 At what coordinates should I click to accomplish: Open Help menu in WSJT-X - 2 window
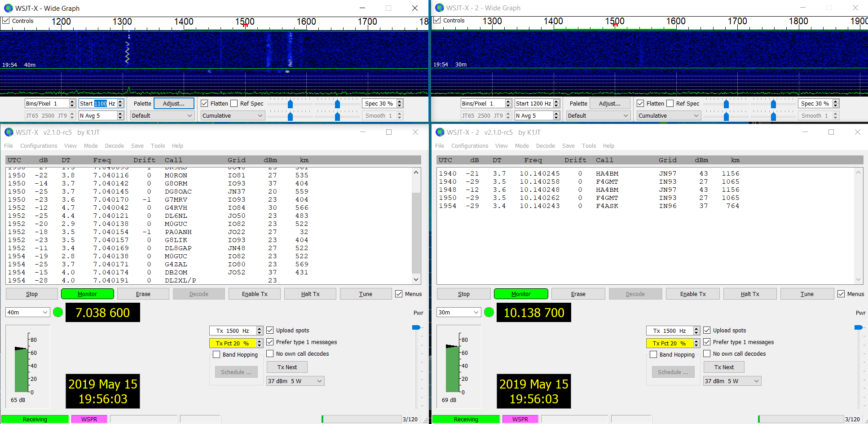click(x=608, y=146)
